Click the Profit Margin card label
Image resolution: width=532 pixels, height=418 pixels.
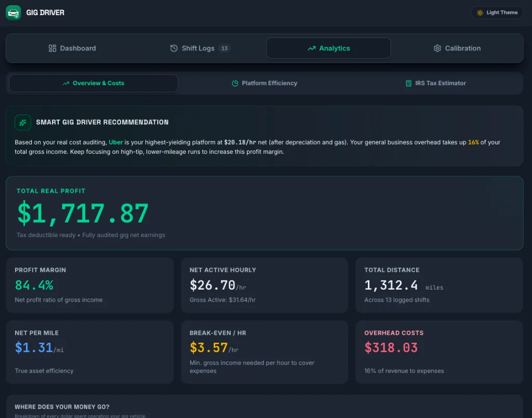coord(41,270)
